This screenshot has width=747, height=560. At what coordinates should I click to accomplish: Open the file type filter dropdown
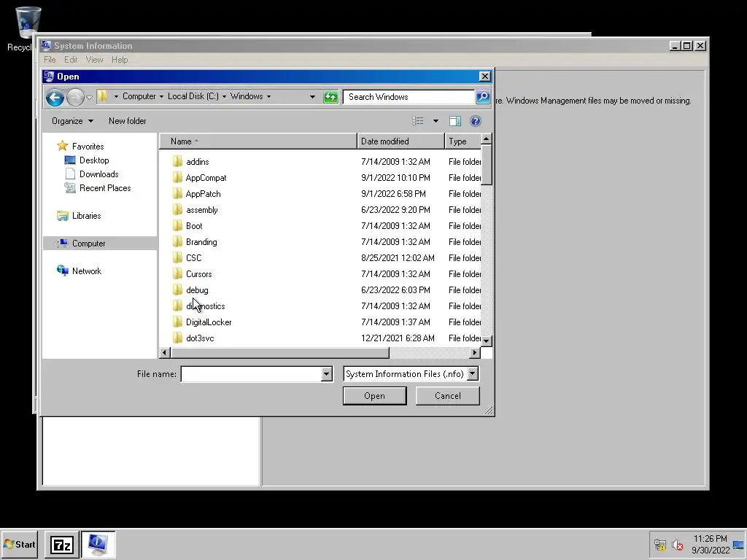point(473,374)
